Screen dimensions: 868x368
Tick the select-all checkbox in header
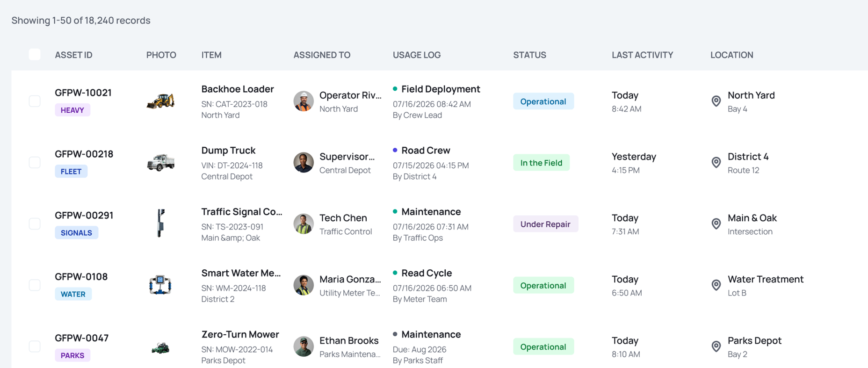point(35,54)
